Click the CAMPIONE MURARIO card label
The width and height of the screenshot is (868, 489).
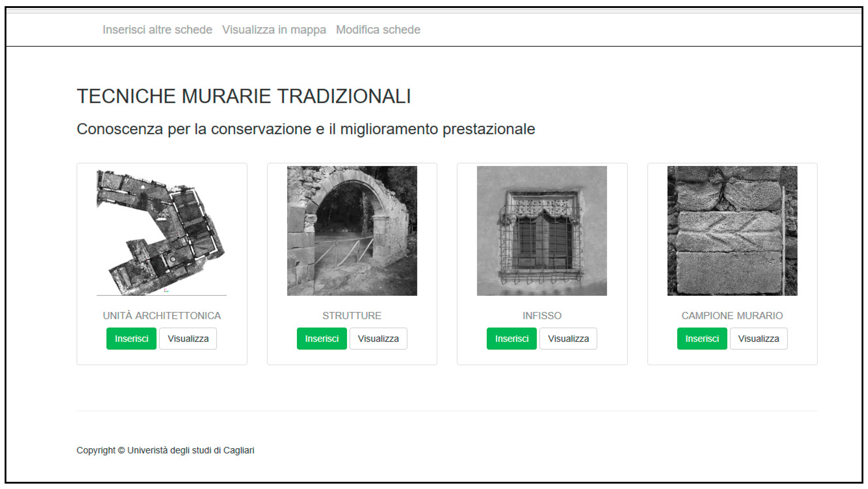(x=732, y=316)
